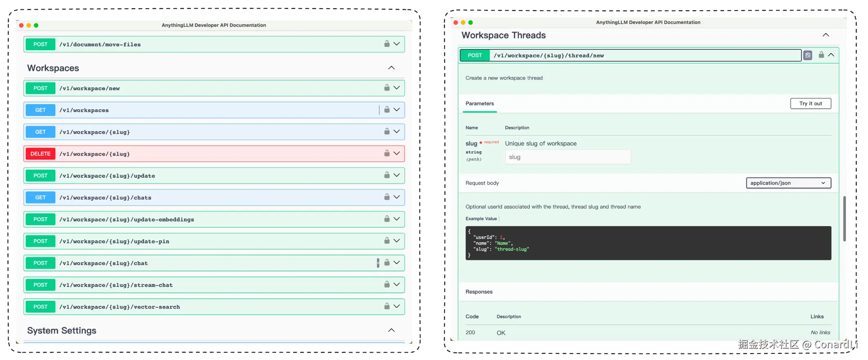This screenshot has height=360, width=868.
Task: Copy the thread/new endpoint path to clipboard
Action: coord(808,55)
